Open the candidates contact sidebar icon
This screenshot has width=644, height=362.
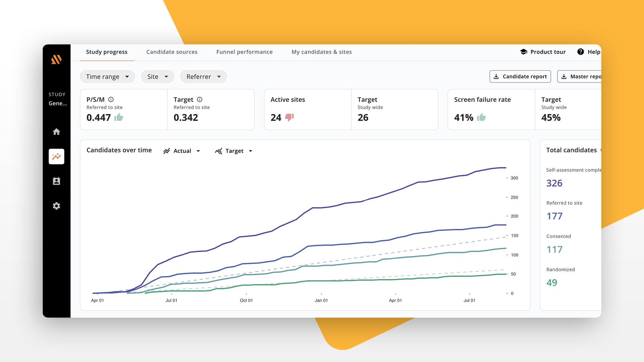(x=56, y=181)
